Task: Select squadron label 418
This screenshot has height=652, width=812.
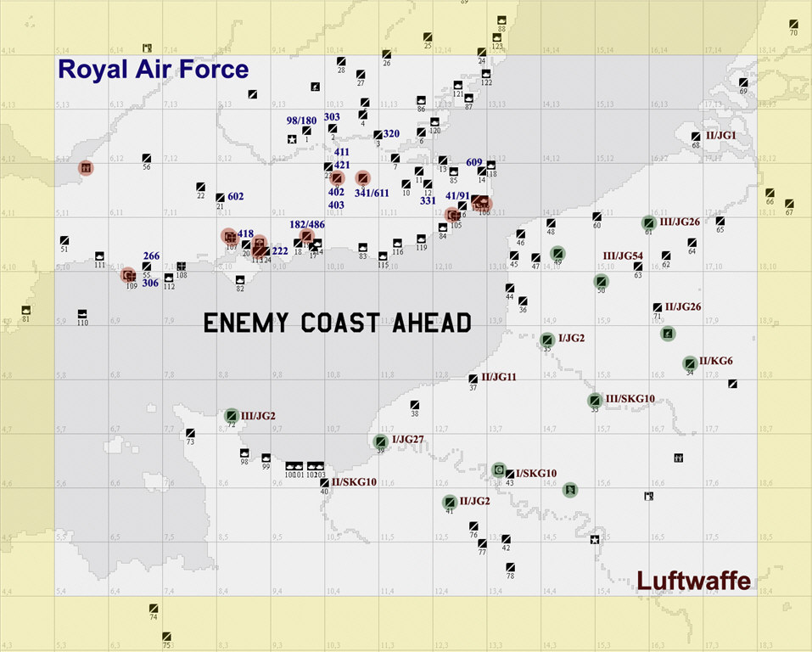Action: tap(245, 233)
